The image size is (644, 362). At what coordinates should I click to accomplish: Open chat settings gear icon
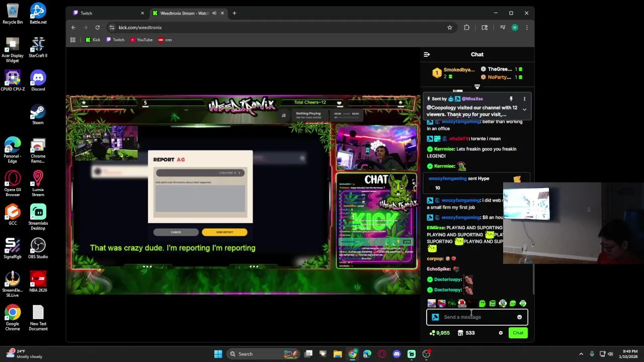(x=501, y=333)
